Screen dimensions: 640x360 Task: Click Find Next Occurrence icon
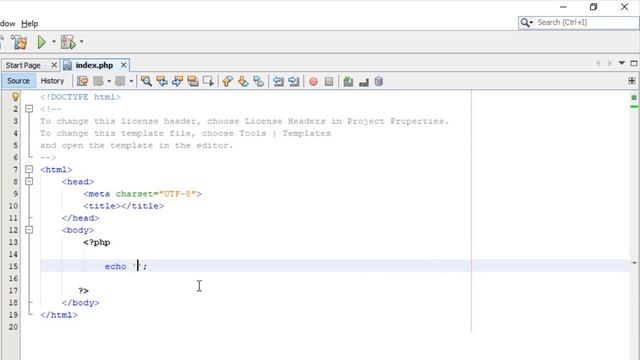178,81
